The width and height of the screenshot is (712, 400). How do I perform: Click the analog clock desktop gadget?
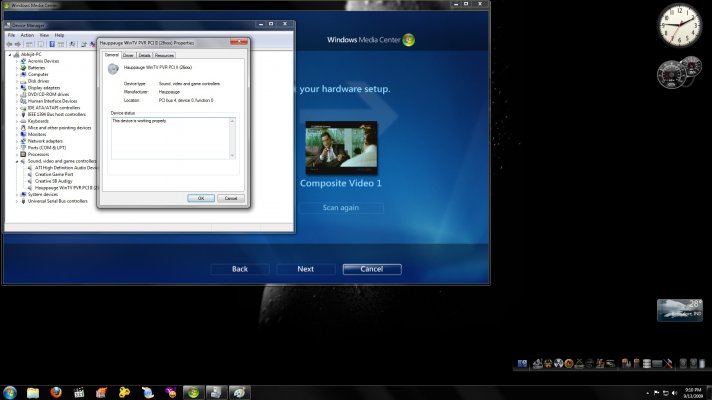click(680, 25)
